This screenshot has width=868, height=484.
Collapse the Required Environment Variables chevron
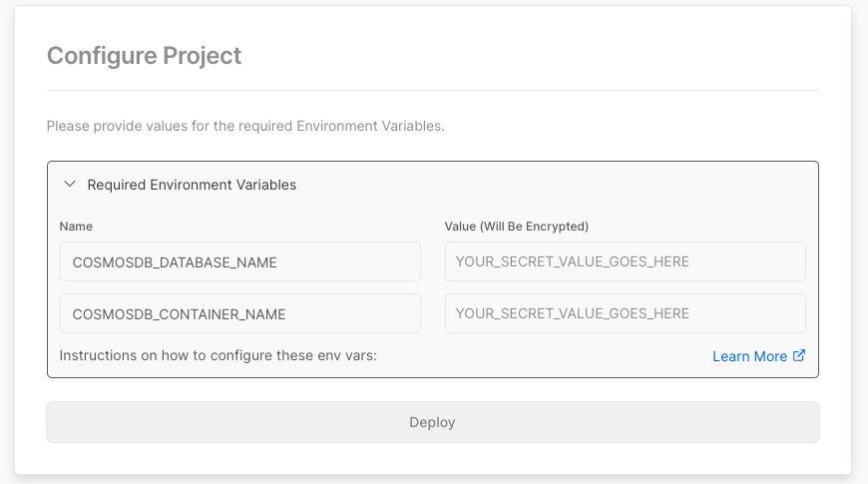pos(70,185)
